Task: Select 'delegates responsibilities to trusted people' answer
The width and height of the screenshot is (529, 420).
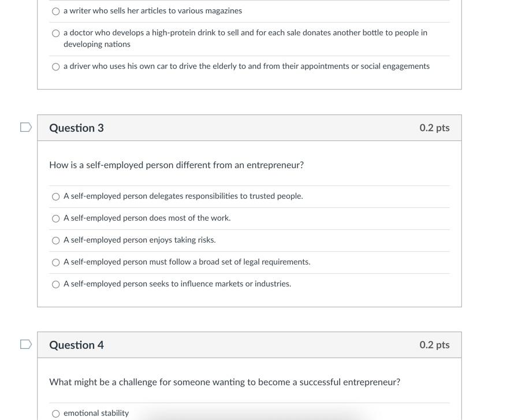Action: [x=55, y=196]
